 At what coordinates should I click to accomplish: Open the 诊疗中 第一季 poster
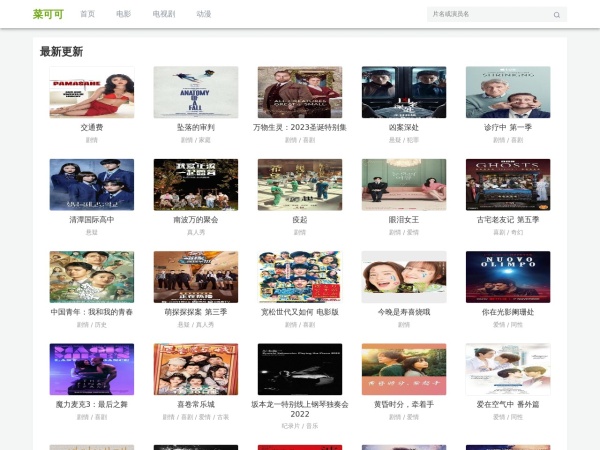tap(508, 92)
